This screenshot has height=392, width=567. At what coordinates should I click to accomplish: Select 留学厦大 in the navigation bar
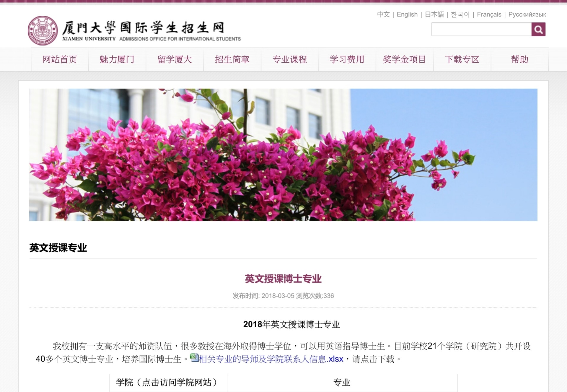pyautogui.click(x=175, y=59)
